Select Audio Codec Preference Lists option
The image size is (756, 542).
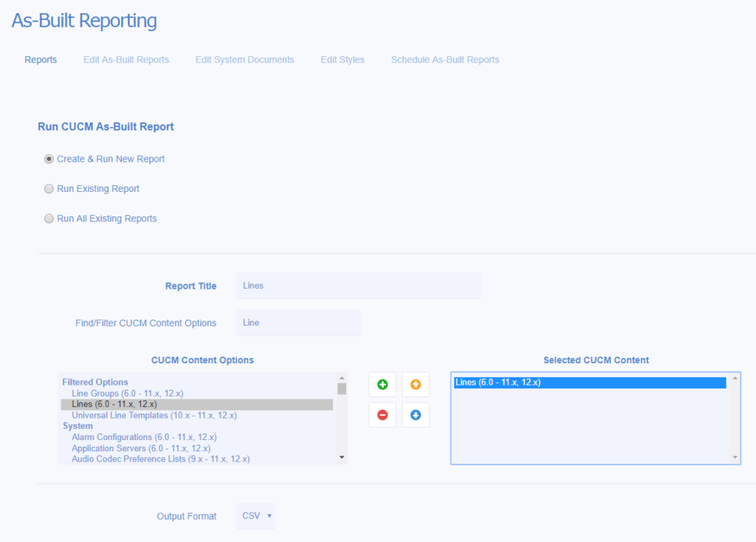pyautogui.click(x=196, y=459)
